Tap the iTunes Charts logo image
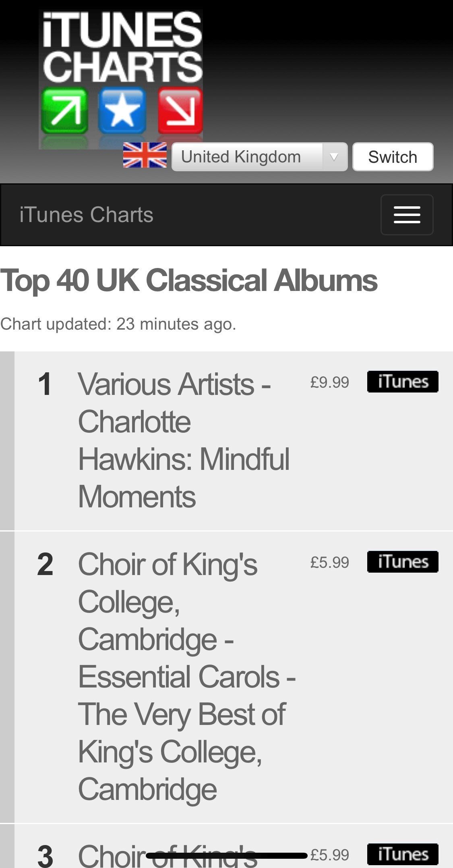This screenshot has width=453, height=868. (121, 79)
